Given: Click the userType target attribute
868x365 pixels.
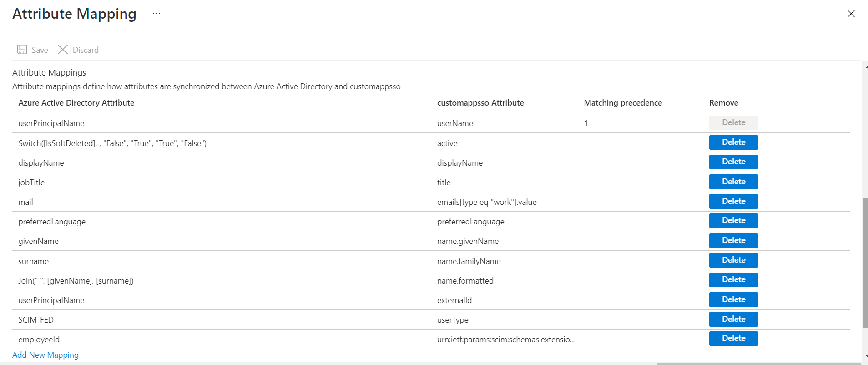Looking at the screenshot, I should [x=453, y=320].
